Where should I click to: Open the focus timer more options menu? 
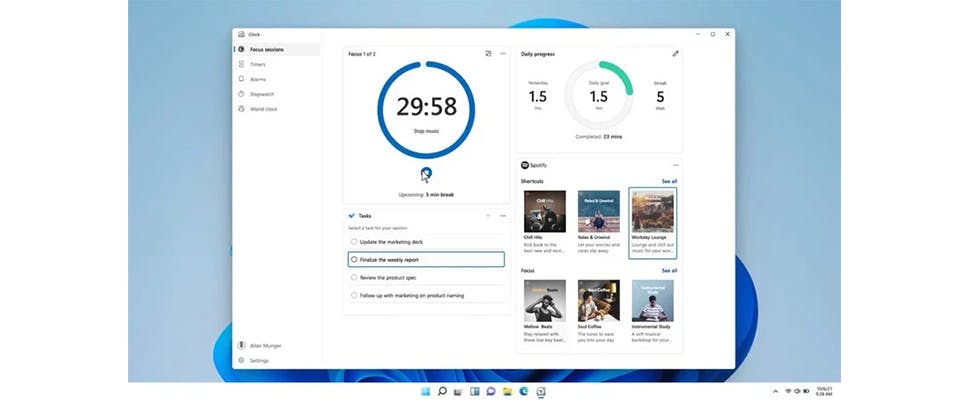pos(503,54)
